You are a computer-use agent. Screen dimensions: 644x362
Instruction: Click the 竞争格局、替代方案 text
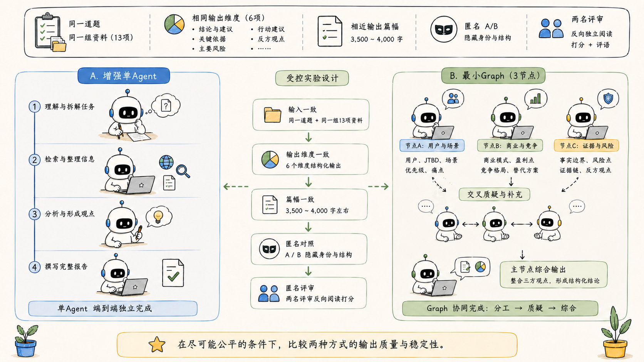(x=510, y=170)
